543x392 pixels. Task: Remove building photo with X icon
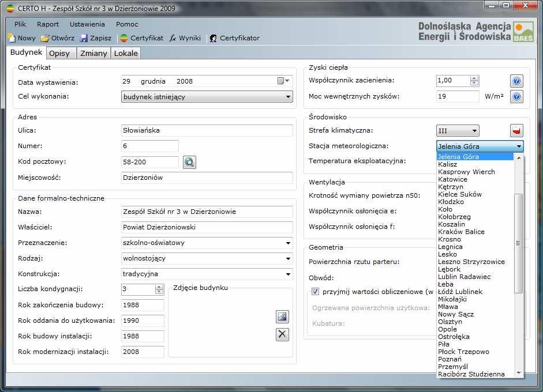pyautogui.click(x=282, y=334)
